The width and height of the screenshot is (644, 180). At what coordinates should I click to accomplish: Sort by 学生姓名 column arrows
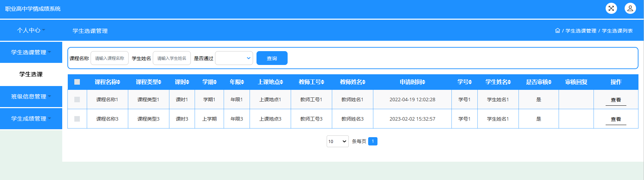pos(509,82)
